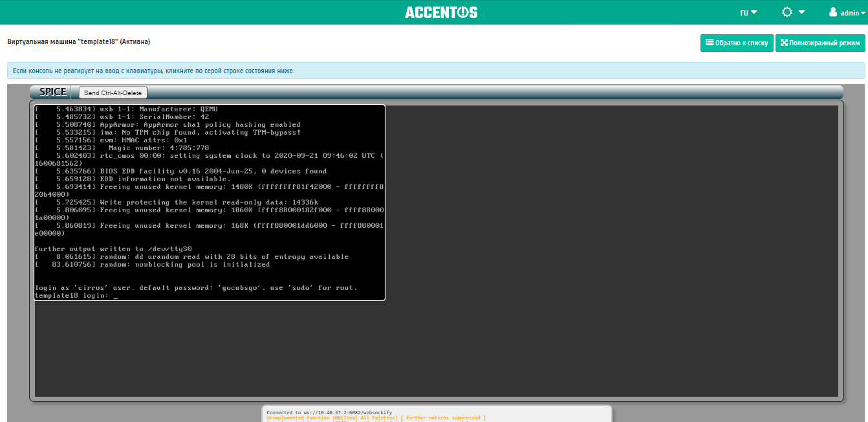Click 'Connected to ws://10.40.37.2:6082/websockify' text
The width and height of the screenshot is (868, 422).
[329, 412]
